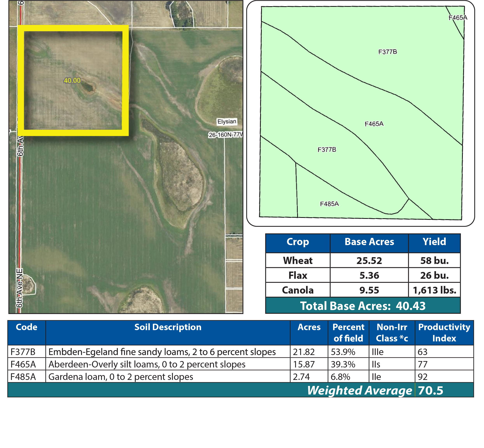This screenshot has width=484, height=448.
Task: Select the Canola yield cell 1,613 lbs.
Action: tap(434, 290)
